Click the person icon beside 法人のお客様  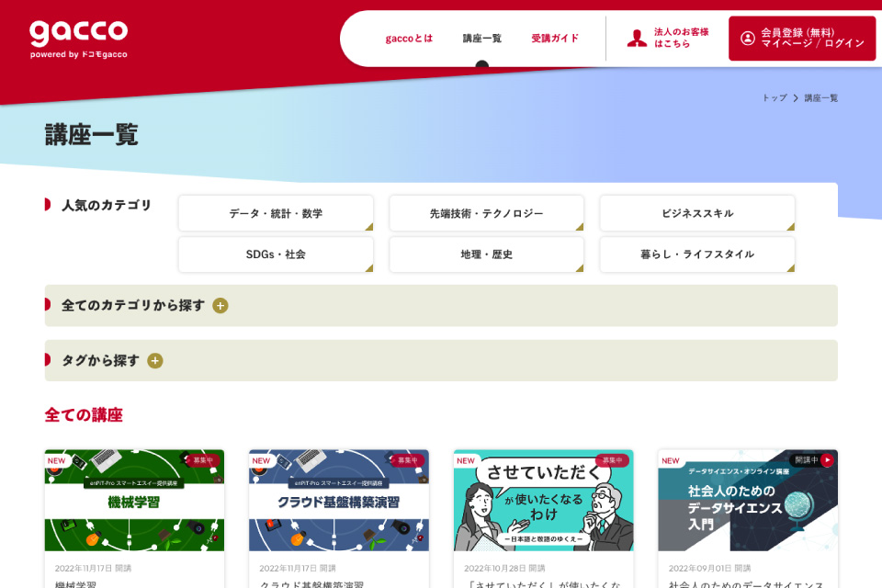(636, 38)
